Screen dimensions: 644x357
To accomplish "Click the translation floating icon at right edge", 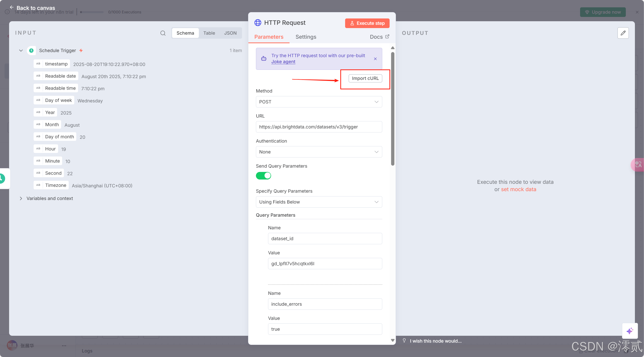I will 638,165.
